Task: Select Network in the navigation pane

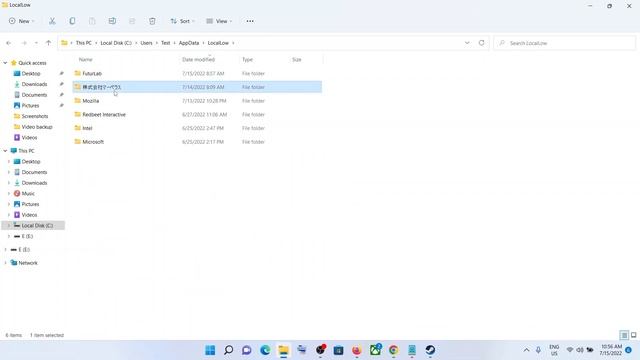Action: 28,263
